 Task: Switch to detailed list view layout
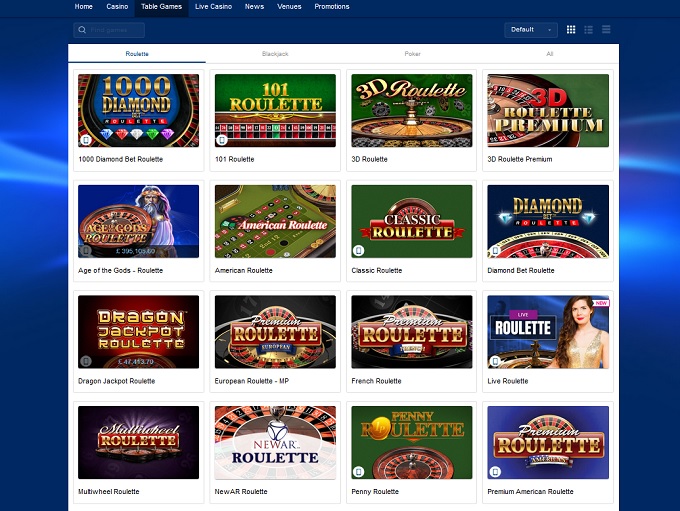click(x=588, y=30)
